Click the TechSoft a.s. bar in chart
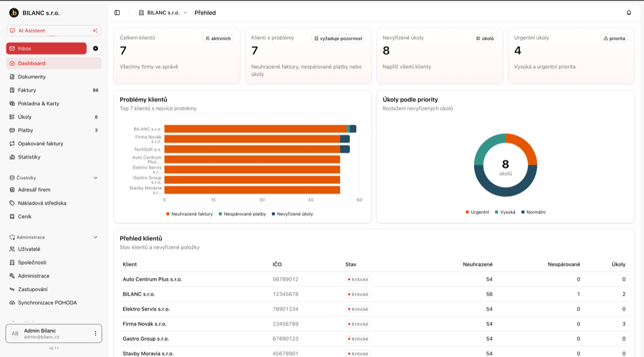Screen dimensions: 644x357 click(257, 150)
